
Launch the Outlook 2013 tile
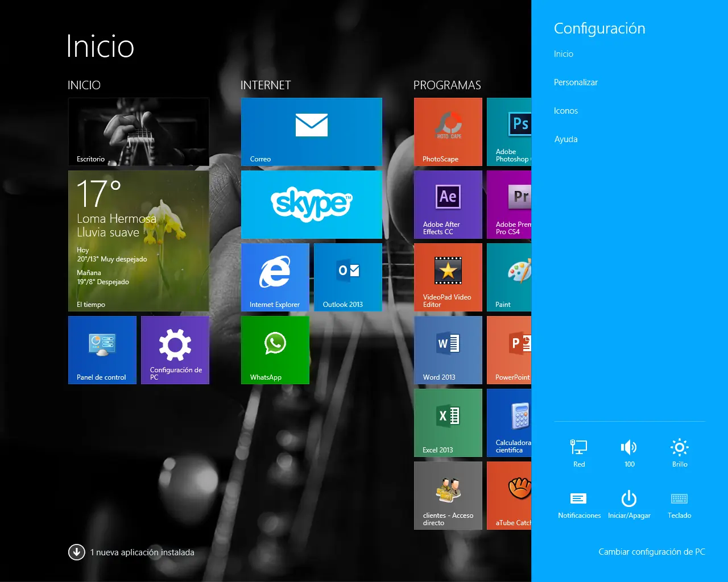348,277
